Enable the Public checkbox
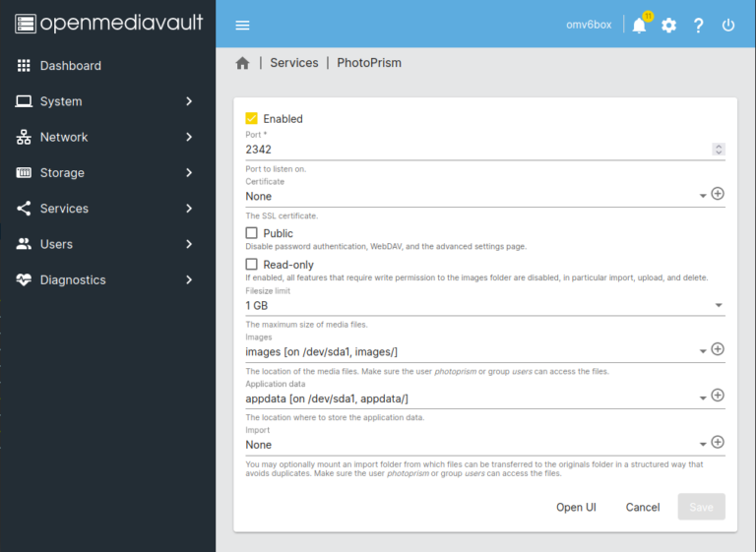The height and width of the screenshot is (552, 756). (x=252, y=233)
